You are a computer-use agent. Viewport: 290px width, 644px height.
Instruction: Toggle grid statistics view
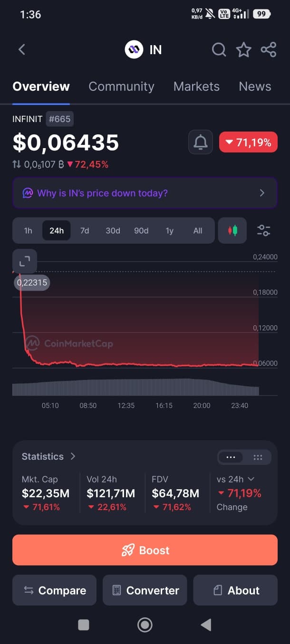click(258, 457)
